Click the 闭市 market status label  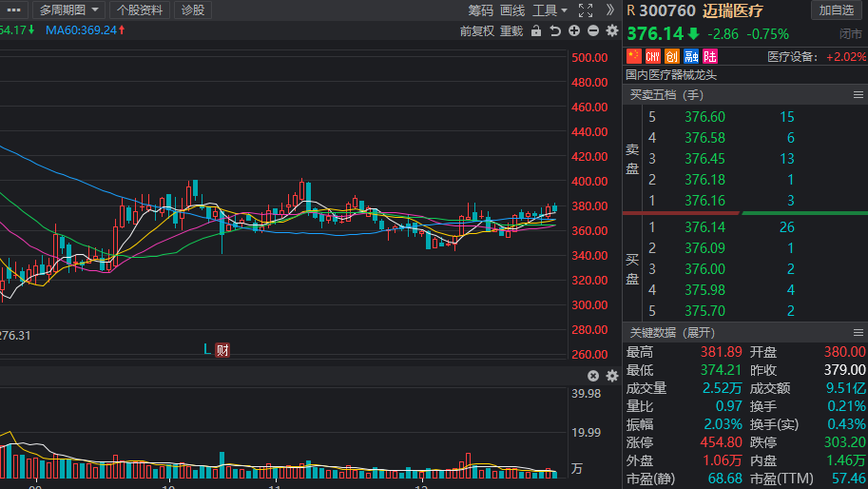point(851,34)
